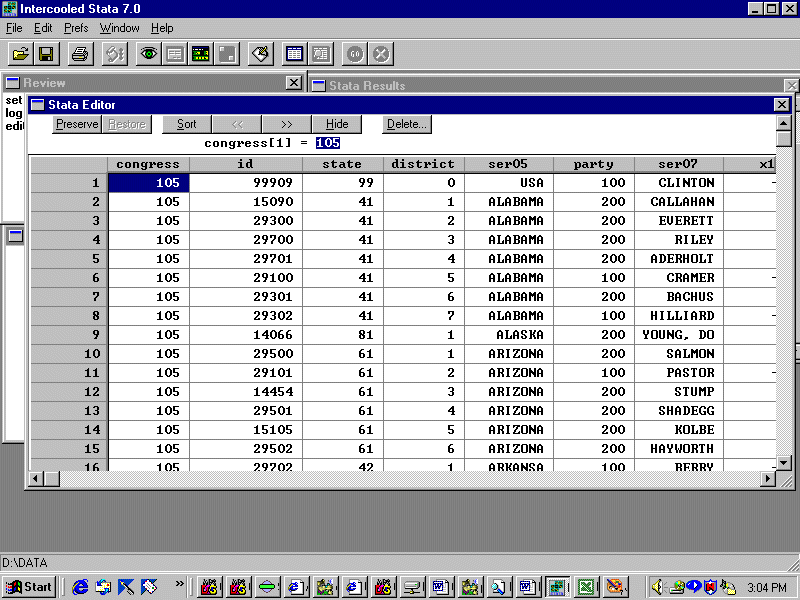This screenshot has height=600, width=800.
Task: Bring the Graph window to front
Action: (x=200, y=54)
